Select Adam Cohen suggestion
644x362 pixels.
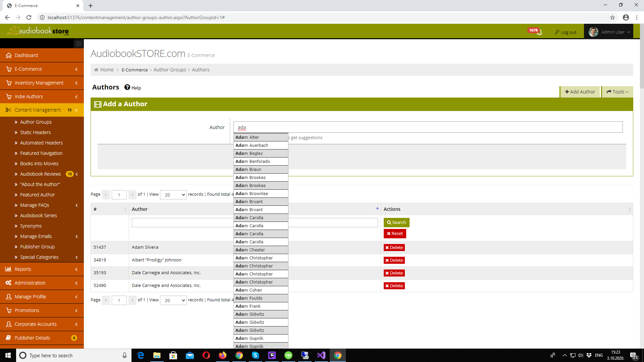pos(261,290)
